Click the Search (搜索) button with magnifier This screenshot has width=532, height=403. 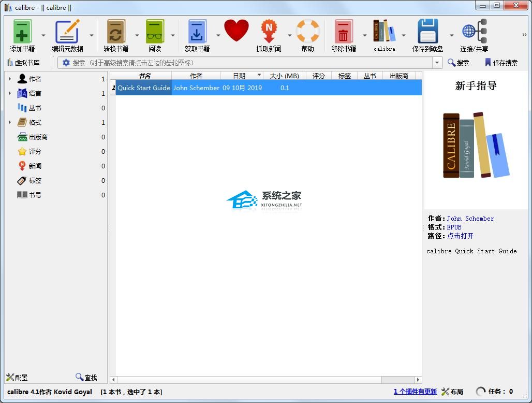[458, 63]
